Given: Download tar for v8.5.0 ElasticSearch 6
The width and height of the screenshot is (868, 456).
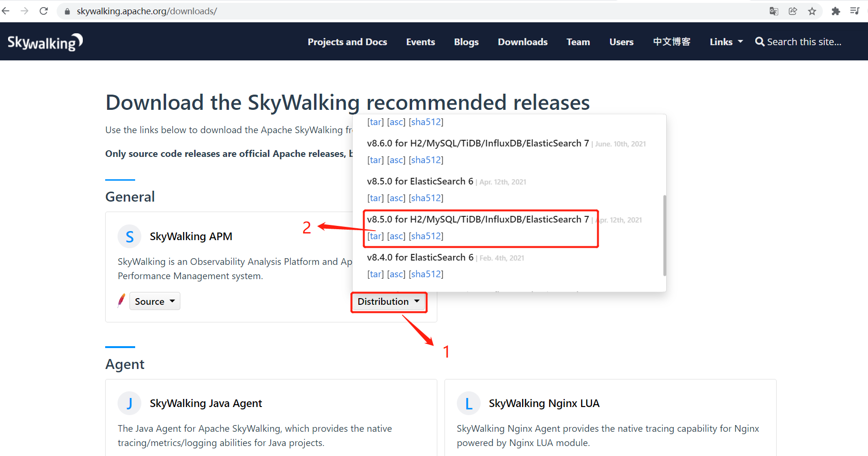Looking at the screenshot, I should tap(375, 198).
